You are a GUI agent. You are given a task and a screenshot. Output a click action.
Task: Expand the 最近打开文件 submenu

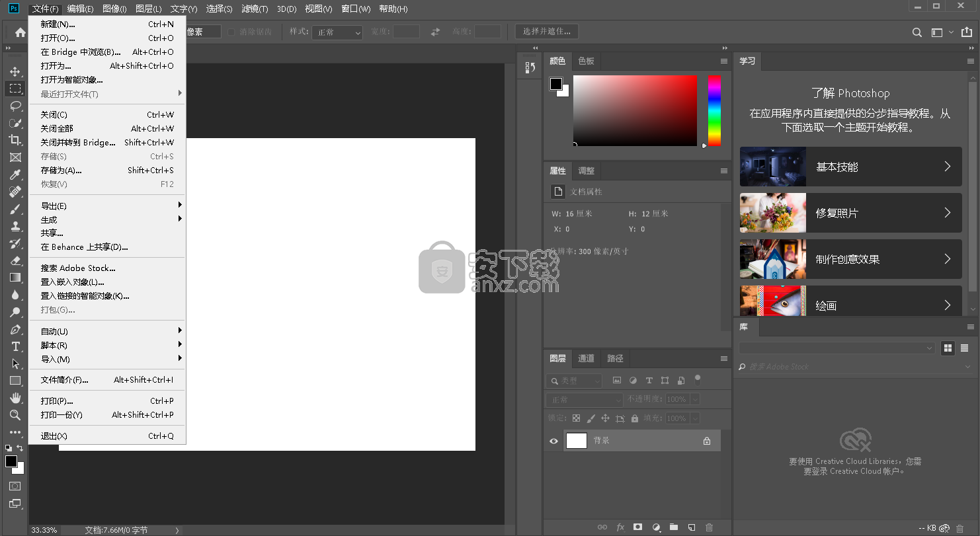pos(107,94)
